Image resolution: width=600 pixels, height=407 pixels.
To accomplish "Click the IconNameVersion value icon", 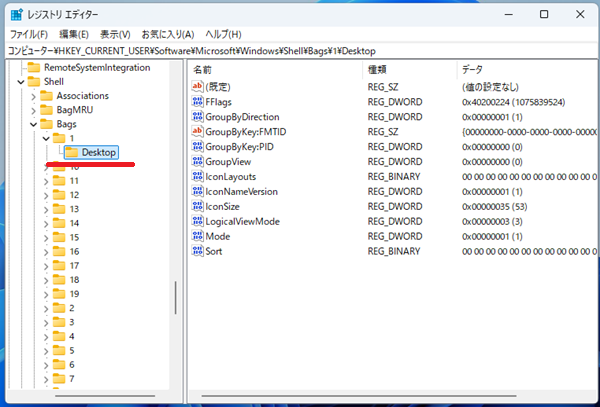I will [x=197, y=191].
